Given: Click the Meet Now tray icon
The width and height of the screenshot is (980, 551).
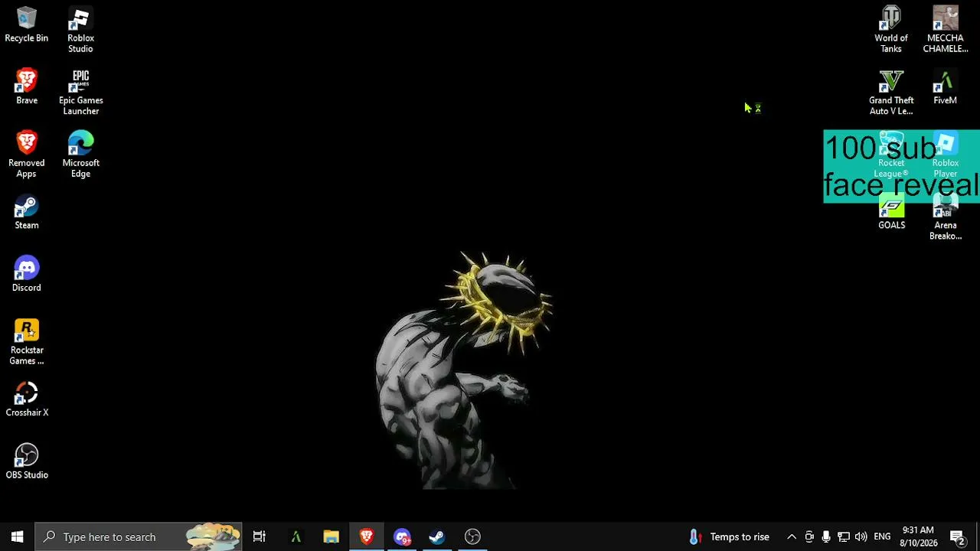Looking at the screenshot, I should pyautogui.click(x=809, y=536).
